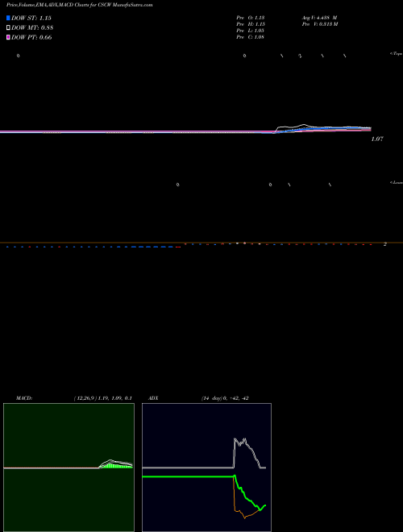Select the 'DOW PT: 0.66' legend text
Image resolution: width=403 pixels, height=532 pixels.
(31, 37)
